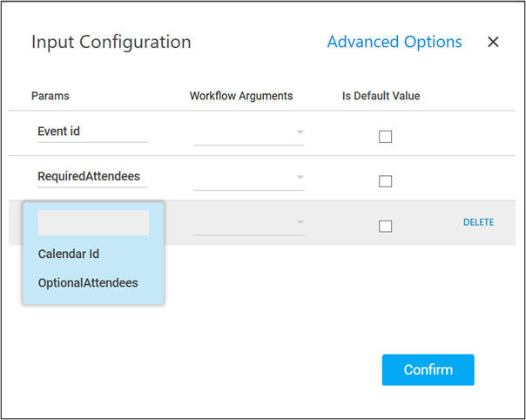Select the blank option atop the param list

click(93, 223)
